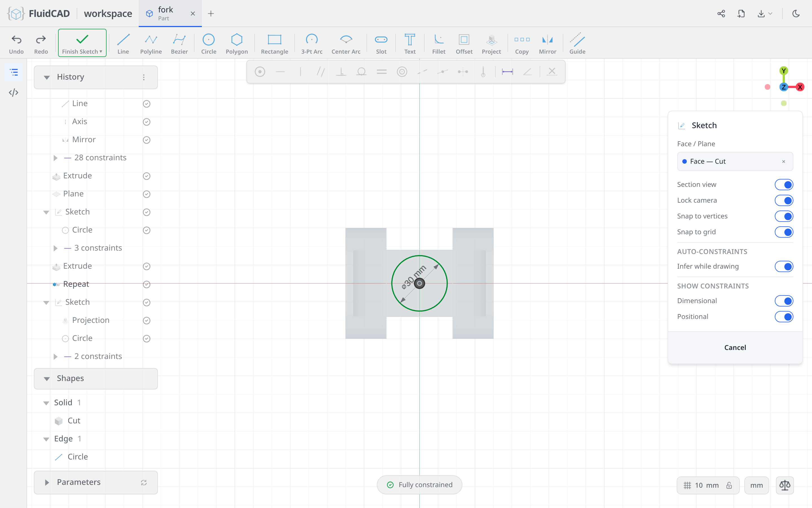Select the Slot tool
This screenshot has height=508, width=812.
381,43
